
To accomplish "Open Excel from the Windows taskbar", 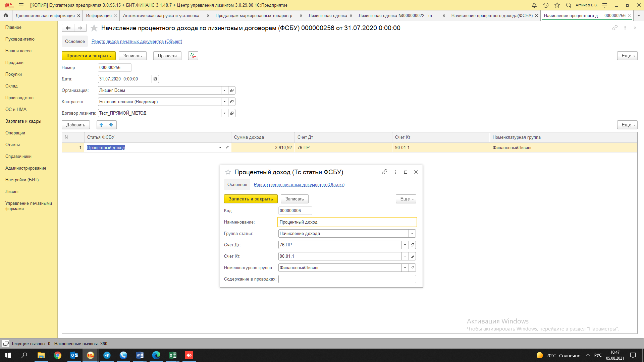I will coord(172,355).
